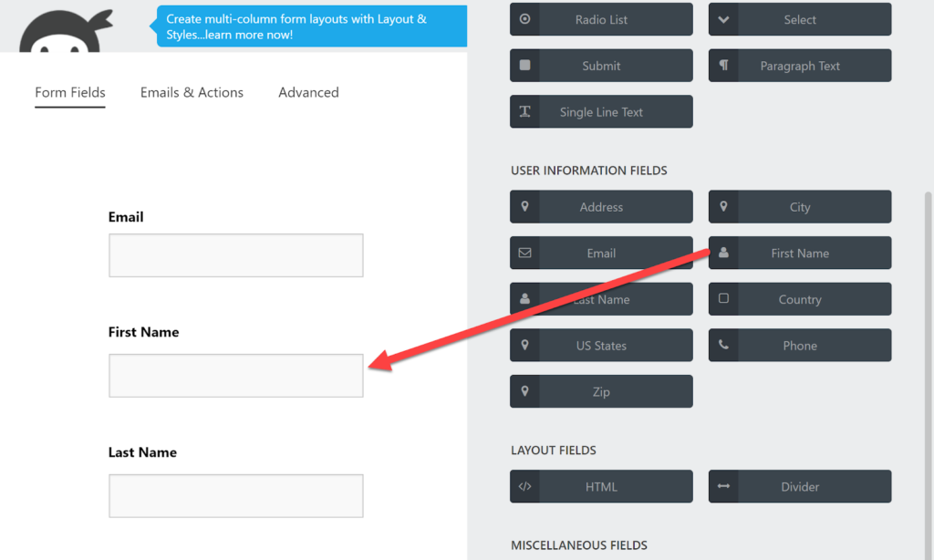This screenshot has height=560, width=934.
Task: Add a Single Line Text field
Action: point(601,111)
